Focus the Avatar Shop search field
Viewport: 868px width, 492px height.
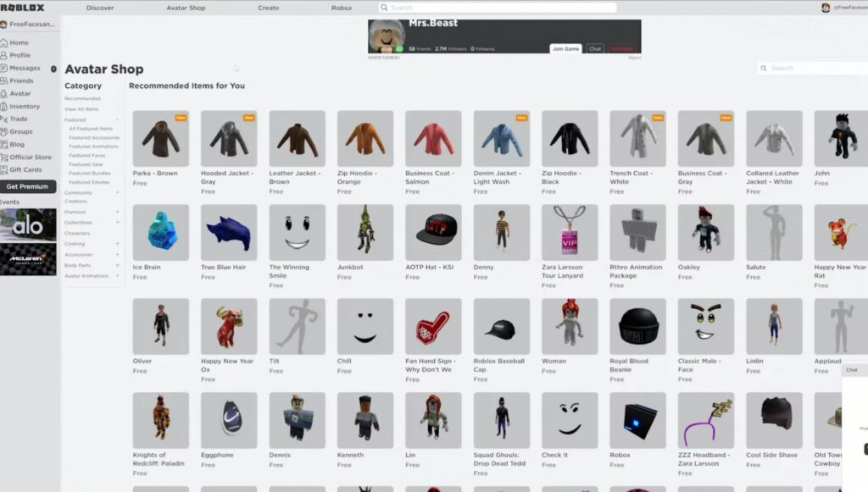pos(813,68)
